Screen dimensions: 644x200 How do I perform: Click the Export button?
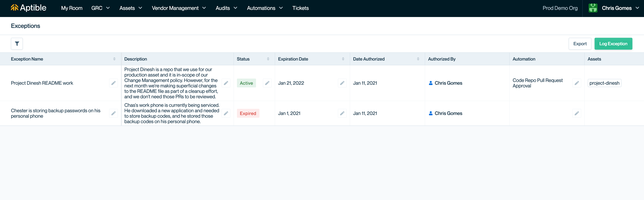[580, 44]
